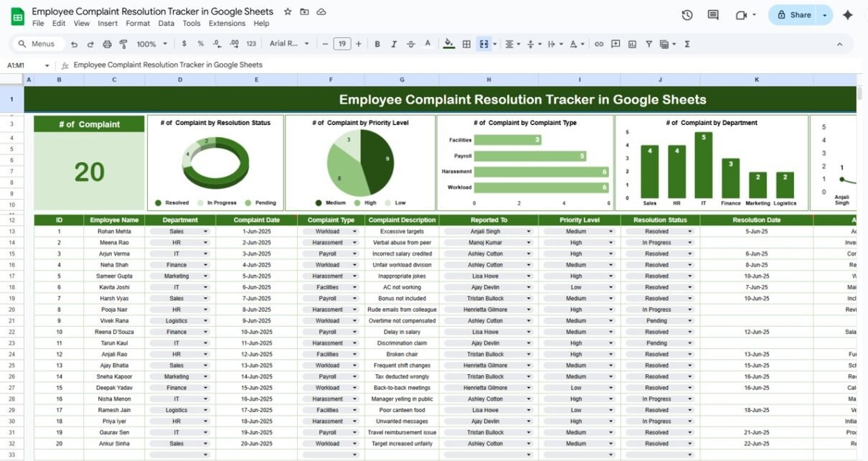
Task: Open the horizontal align dropdown
Action: point(512,44)
